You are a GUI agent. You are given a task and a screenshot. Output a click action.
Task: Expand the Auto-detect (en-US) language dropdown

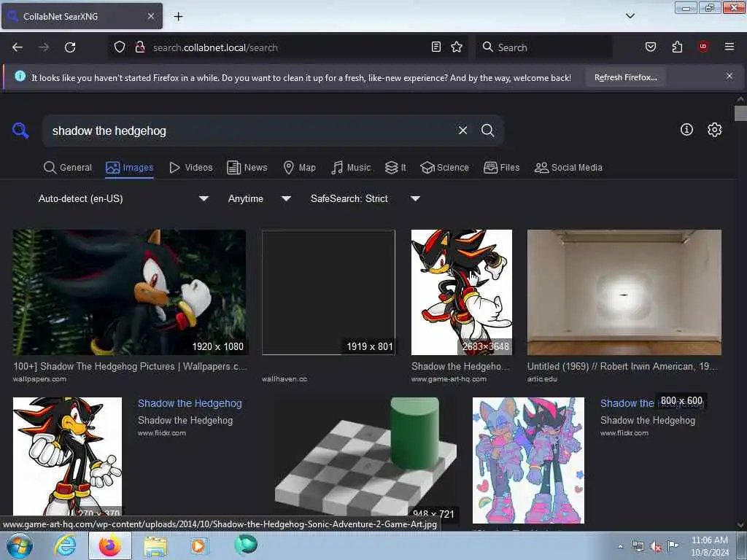tap(123, 198)
